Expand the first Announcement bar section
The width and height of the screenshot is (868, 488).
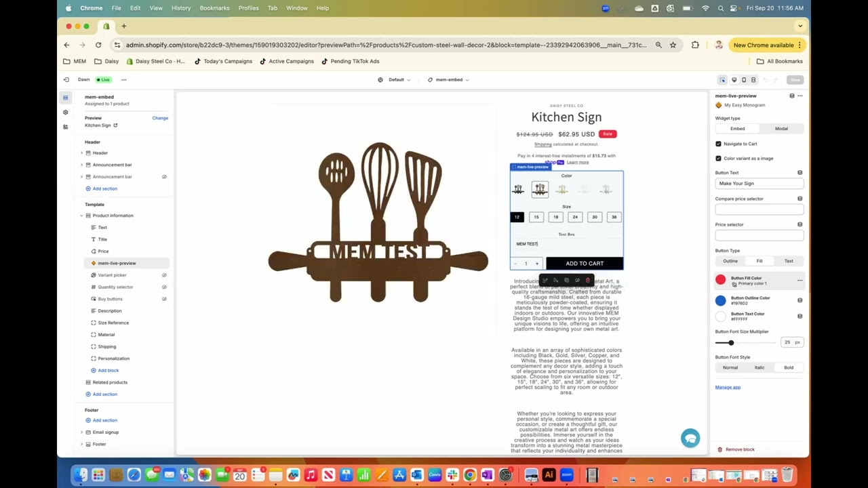pos(82,165)
